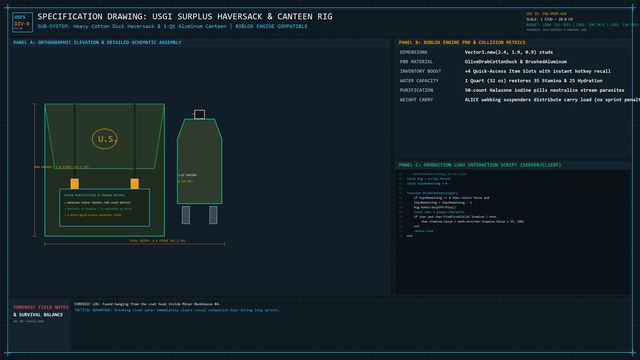Select the SUB-SYSTEM subtitle line
The image size is (640, 360).
click(172, 26)
